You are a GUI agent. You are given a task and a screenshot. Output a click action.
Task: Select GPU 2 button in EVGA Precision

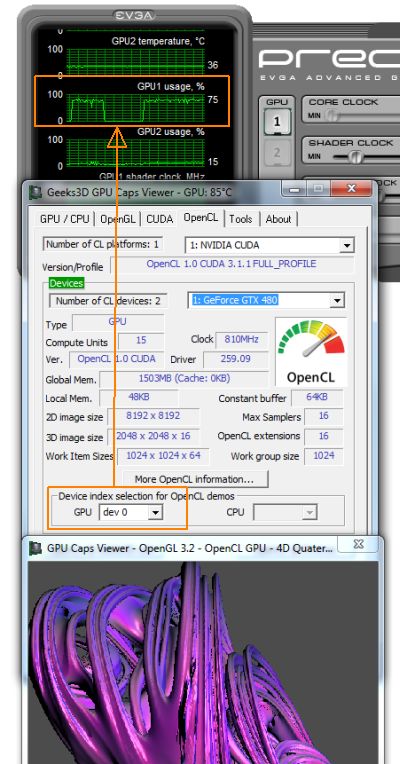tap(277, 153)
